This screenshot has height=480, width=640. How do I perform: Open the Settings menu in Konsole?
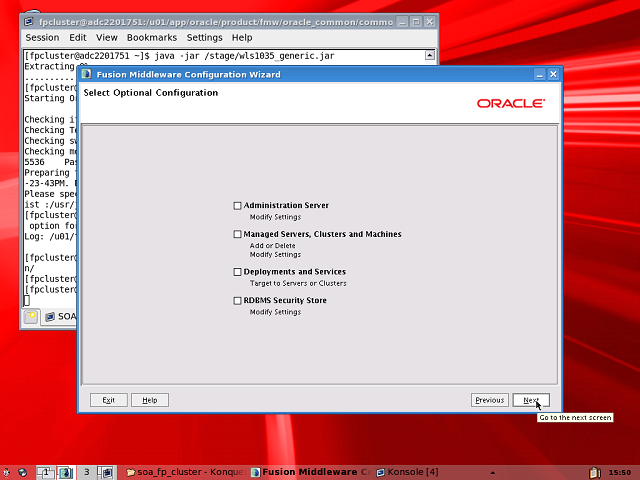click(204, 38)
